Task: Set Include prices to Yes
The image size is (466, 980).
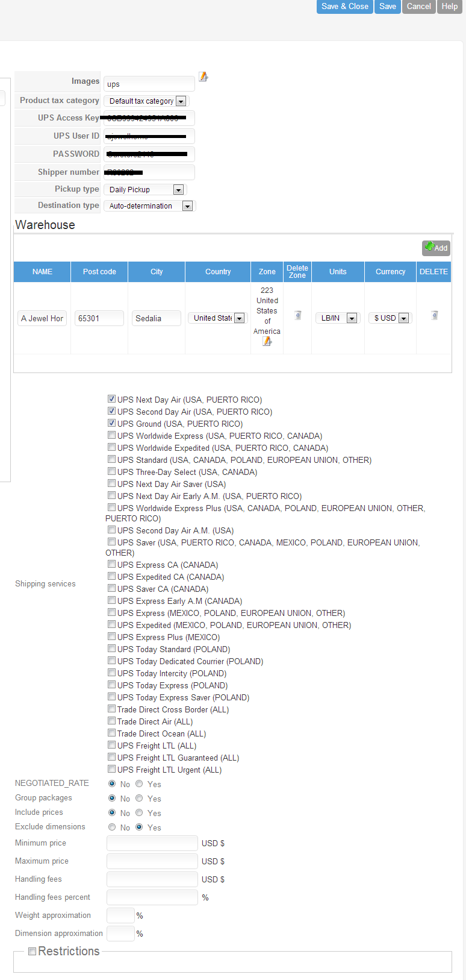Action: tap(139, 812)
